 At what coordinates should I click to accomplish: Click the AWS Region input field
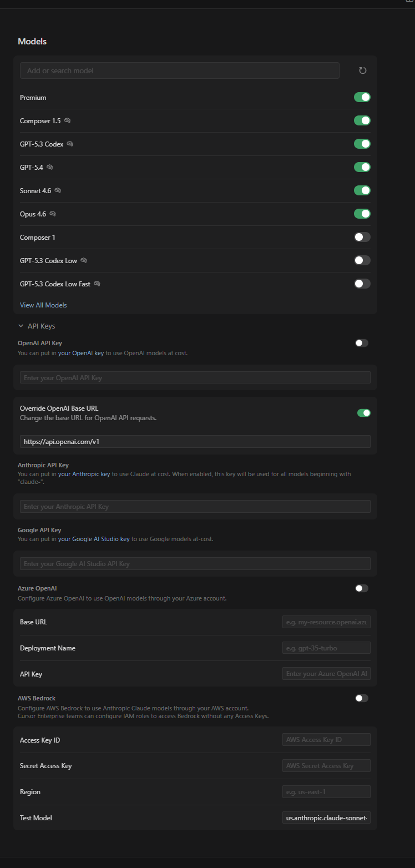pos(326,791)
